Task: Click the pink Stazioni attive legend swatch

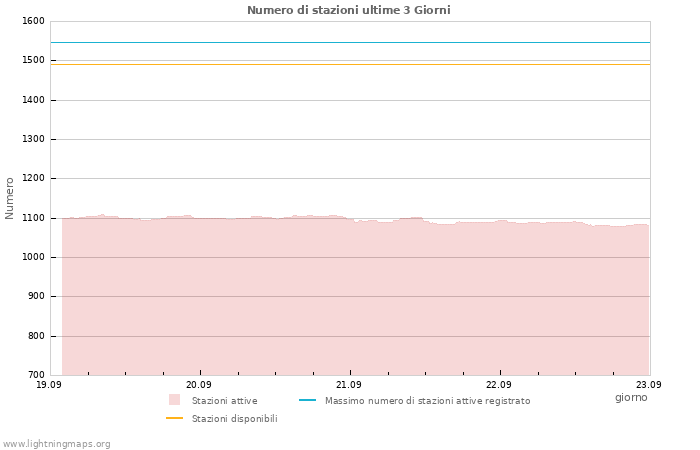Action: [174, 400]
